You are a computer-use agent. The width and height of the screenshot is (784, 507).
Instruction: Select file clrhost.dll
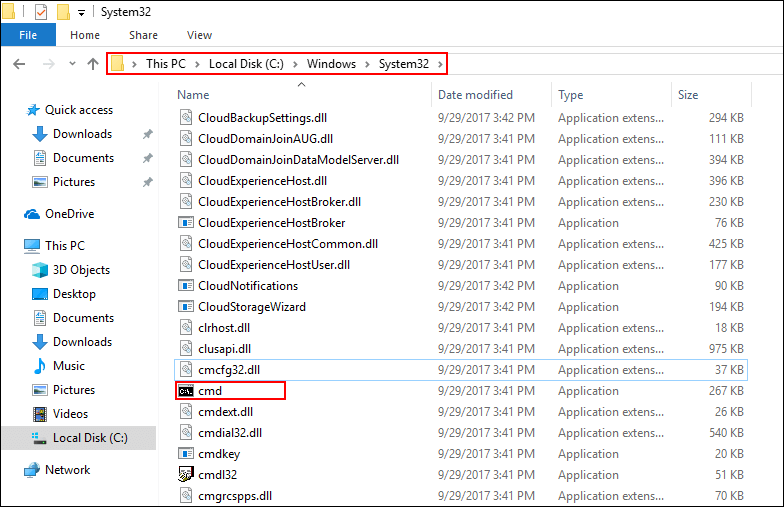(224, 328)
